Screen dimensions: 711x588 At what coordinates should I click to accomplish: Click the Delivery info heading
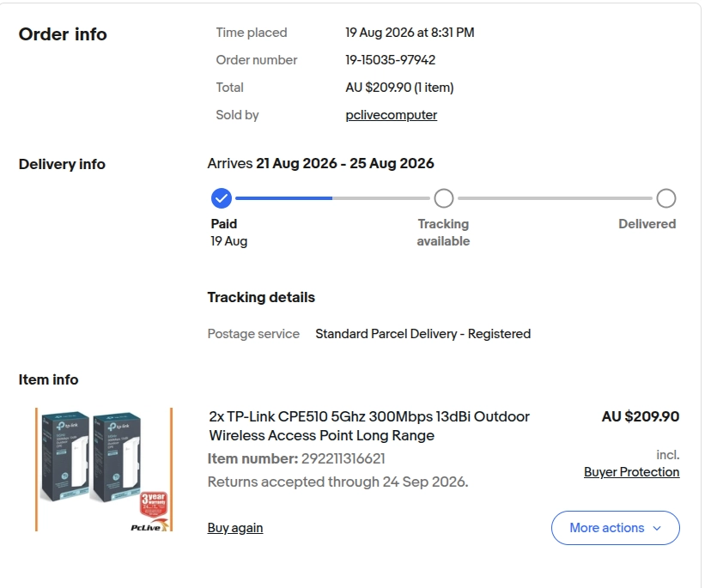coord(62,164)
